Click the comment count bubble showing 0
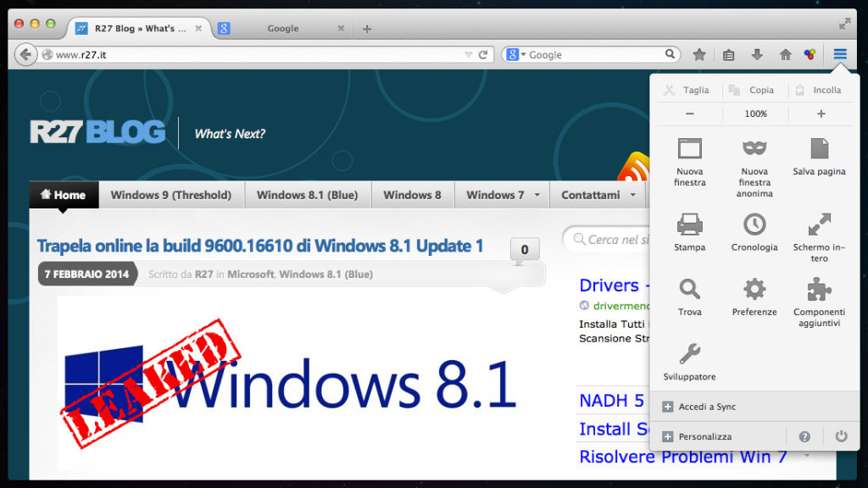Image resolution: width=868 pixels, height=488 pixels. click(524, 250)
